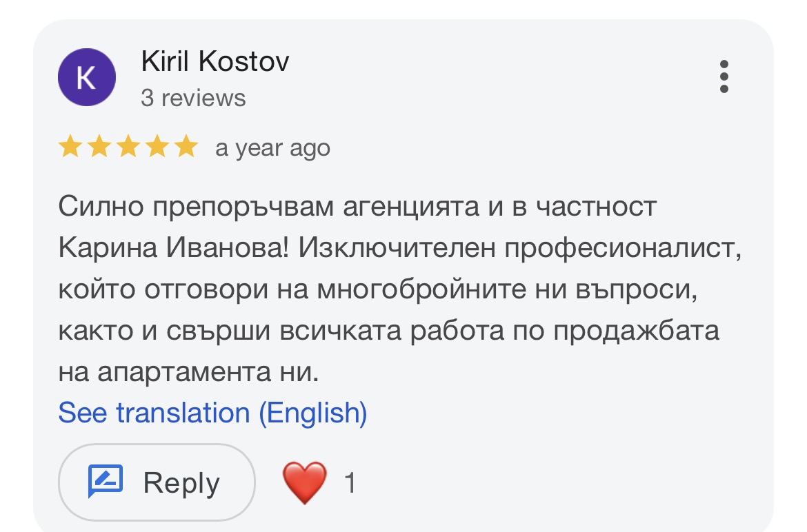
Task: Select the third yellow rating star
Action: click(128, 146)
